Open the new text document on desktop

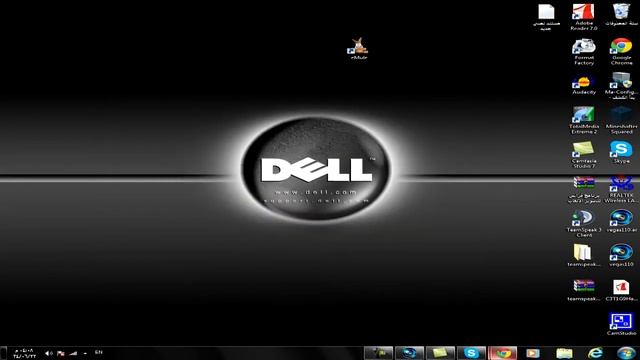546,17
